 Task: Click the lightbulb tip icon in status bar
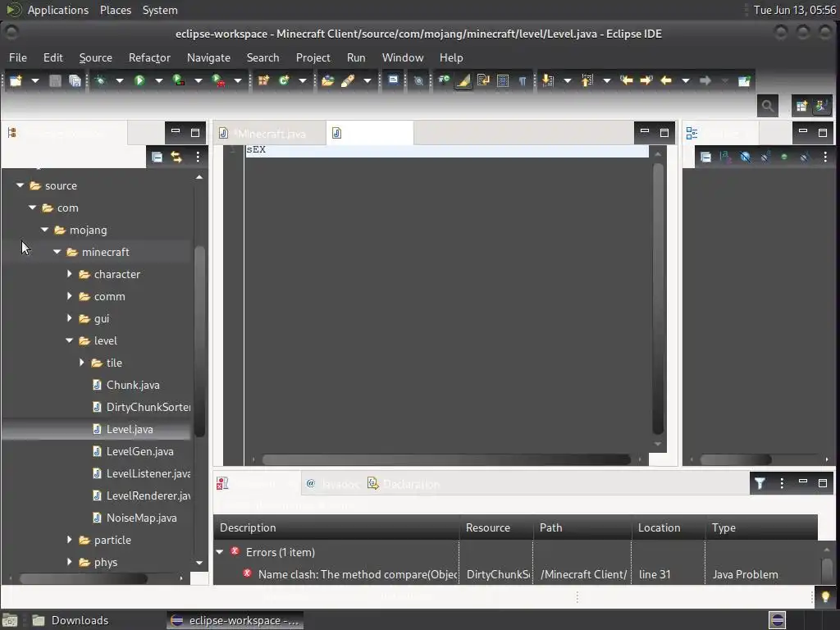pyautogui.click(x=825, y=597)
